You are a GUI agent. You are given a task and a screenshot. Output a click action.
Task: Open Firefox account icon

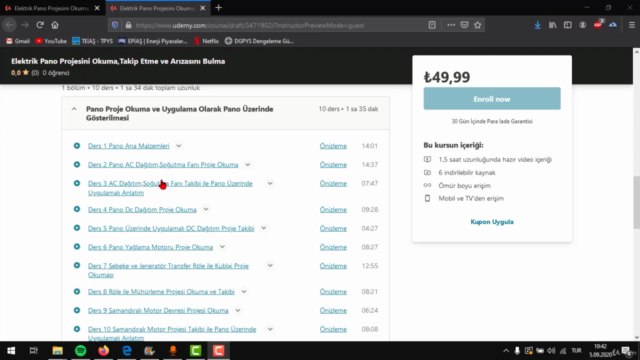click(582, 25)
